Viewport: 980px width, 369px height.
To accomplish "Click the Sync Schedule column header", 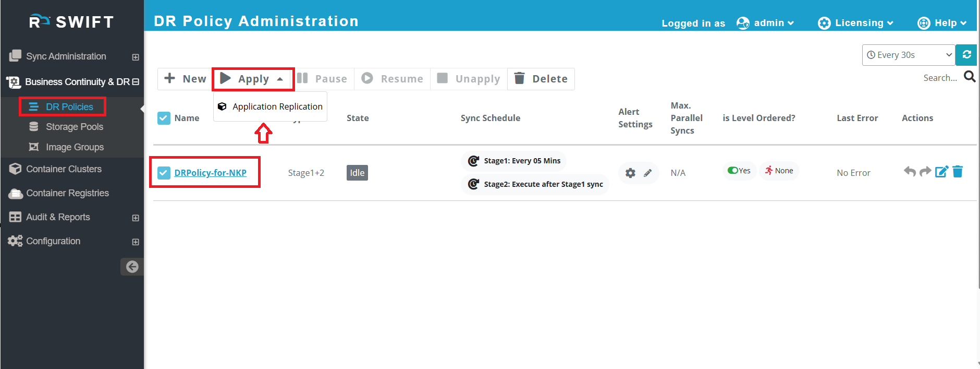I will (x=491, y=118).
